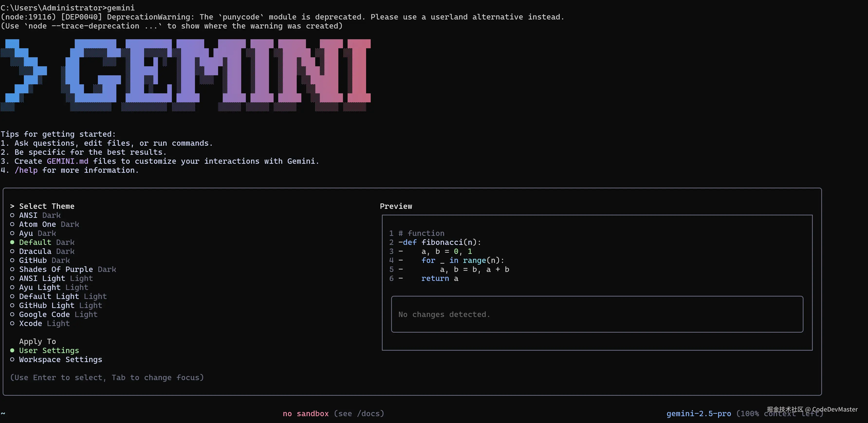Image resolution: width=868 pixels, height=423 pixels.
Task: Select Shades Of Purple Dark theme
Action: (63, 269)
